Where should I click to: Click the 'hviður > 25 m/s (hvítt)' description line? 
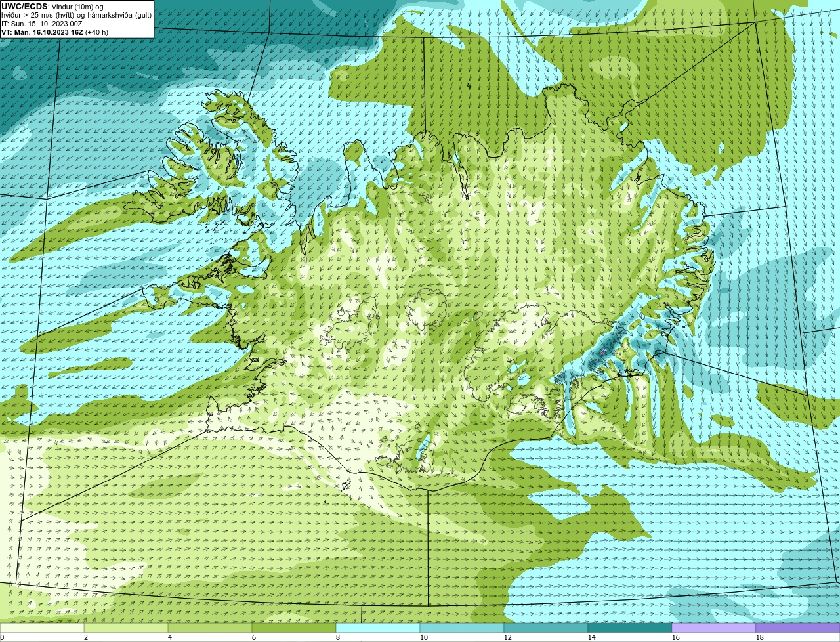point(77,15)
